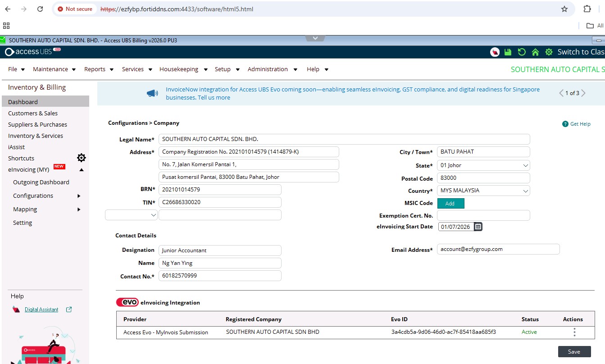Viewport: 605px width, 364px height.
Task: Click the Not secure site warning badge
Action: coord(75,9)
